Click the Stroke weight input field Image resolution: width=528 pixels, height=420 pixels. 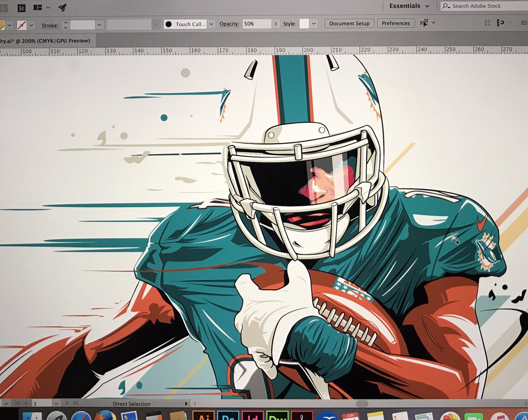click(x=82, y=25)
